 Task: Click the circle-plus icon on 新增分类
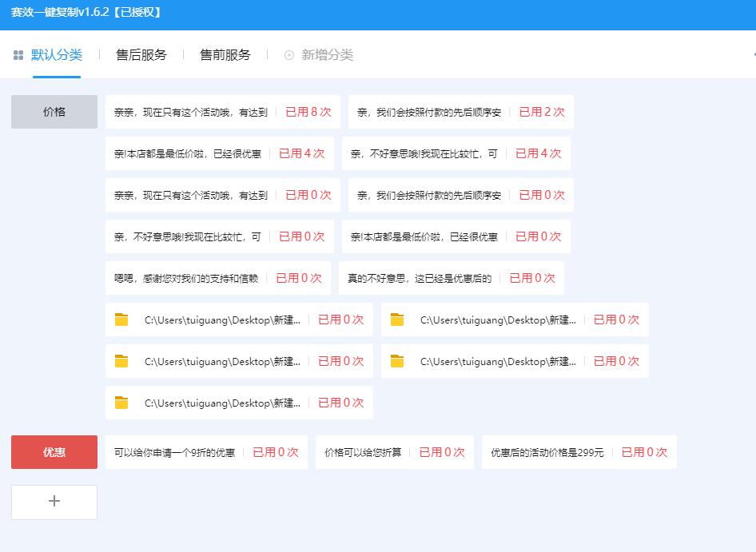click(x=288, y=55)
